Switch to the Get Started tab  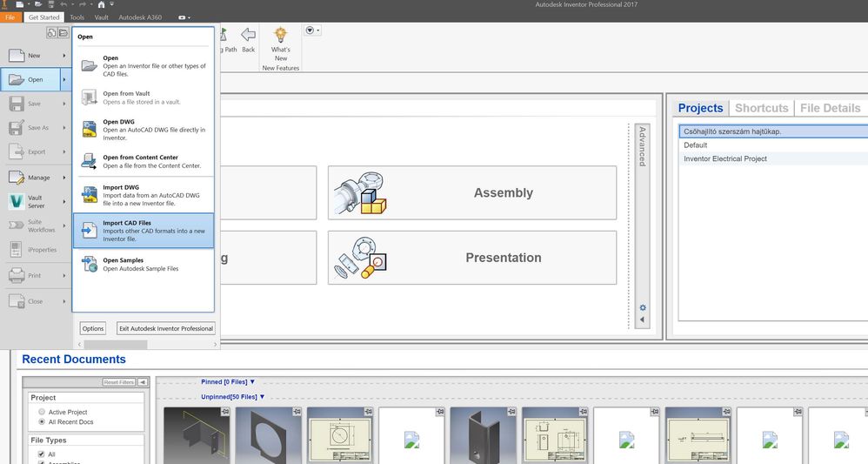click(43, 17)
